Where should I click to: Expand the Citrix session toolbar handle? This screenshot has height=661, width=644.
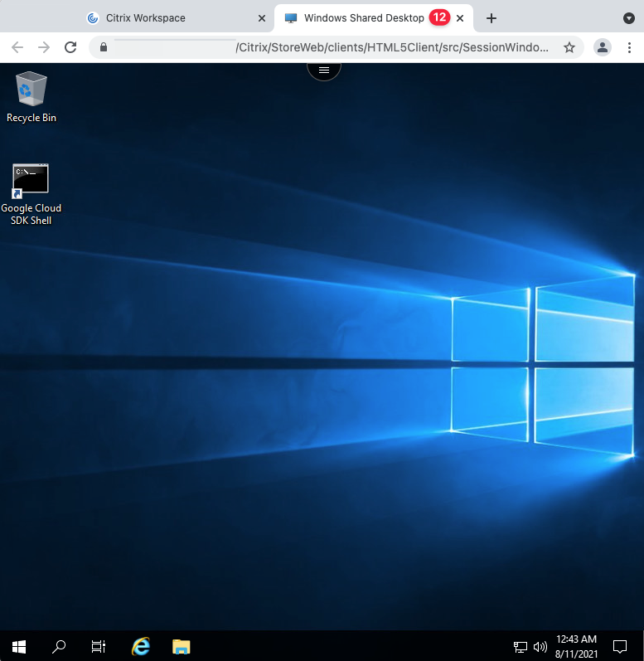click(324, 70)
